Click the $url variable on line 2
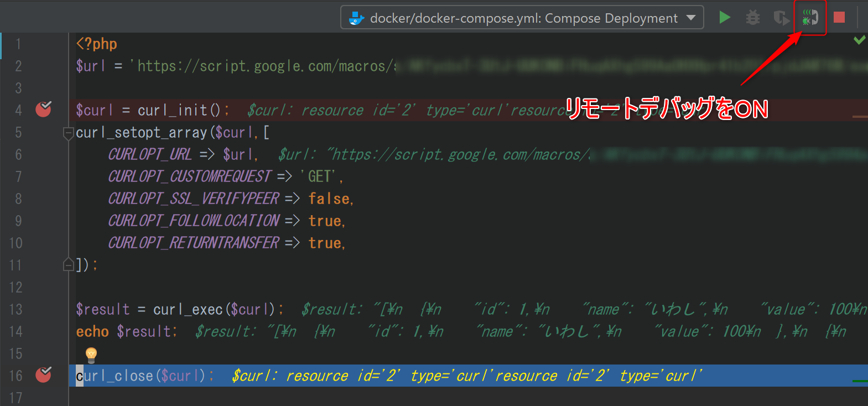The height and width of the screenshot is (406, 868). pos(90,66)
